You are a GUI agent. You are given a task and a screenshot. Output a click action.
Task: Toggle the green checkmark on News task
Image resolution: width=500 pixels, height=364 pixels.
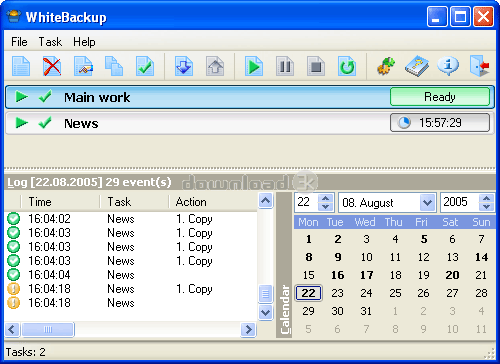pos(45,123)
